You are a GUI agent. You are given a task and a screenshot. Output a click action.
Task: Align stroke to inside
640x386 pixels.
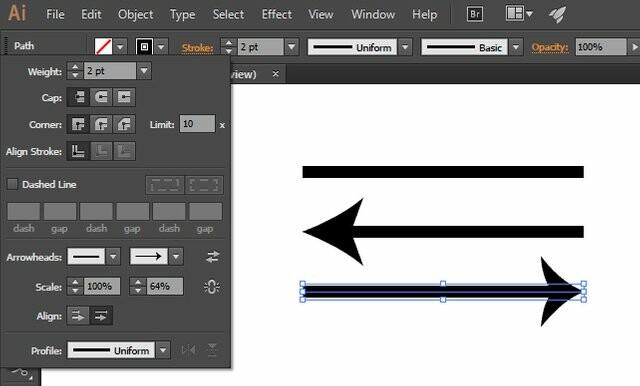coord(101,151)
